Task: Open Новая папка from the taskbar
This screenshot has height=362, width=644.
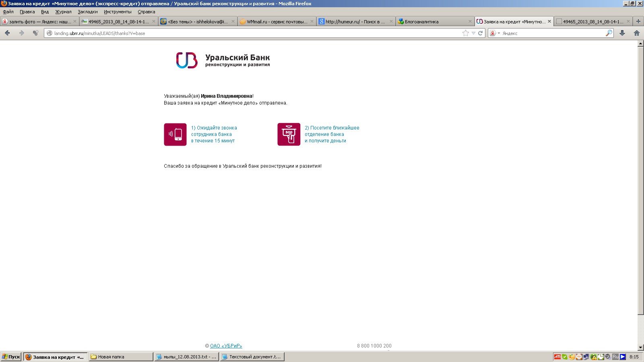Action: (121, 357)
